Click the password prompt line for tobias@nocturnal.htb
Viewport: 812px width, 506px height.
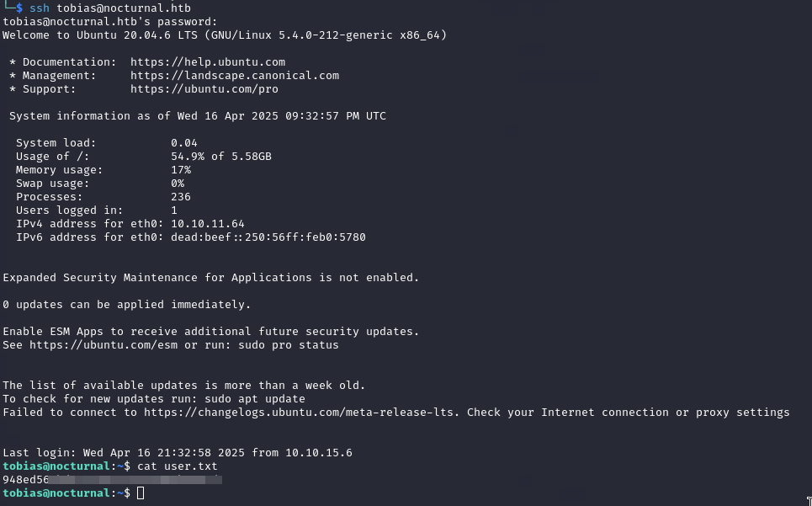click(x=109, y=22)
